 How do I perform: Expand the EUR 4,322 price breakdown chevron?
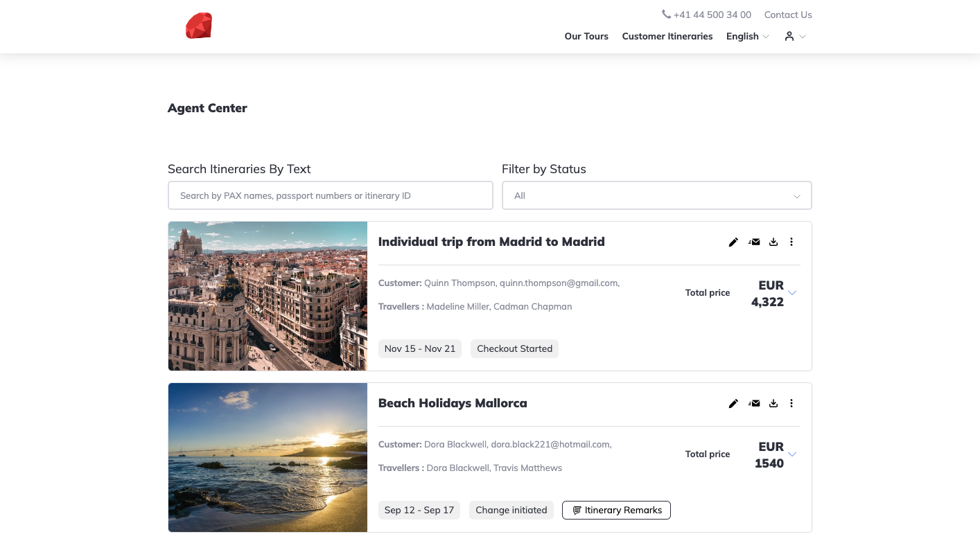point(792,293)
